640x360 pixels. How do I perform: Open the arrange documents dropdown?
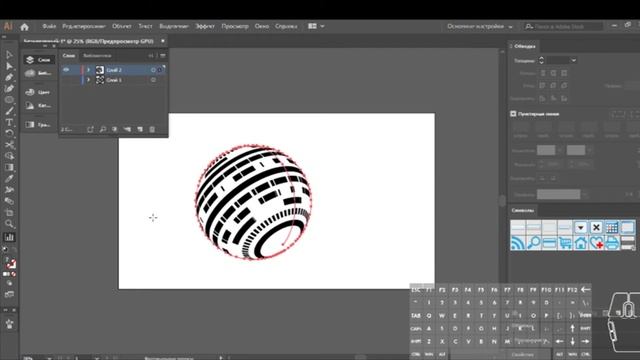[316, 26]
